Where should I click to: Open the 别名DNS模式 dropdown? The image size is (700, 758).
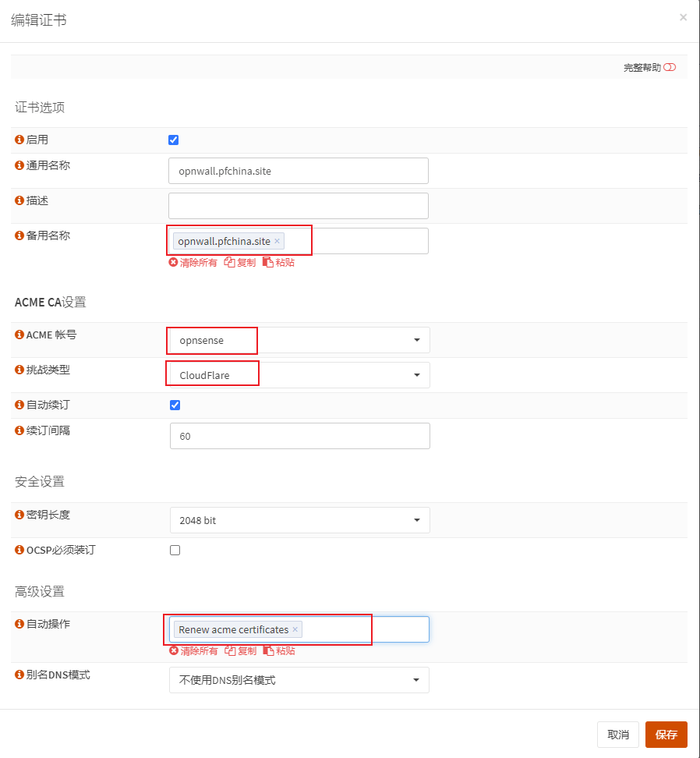[x=299, y=680]
